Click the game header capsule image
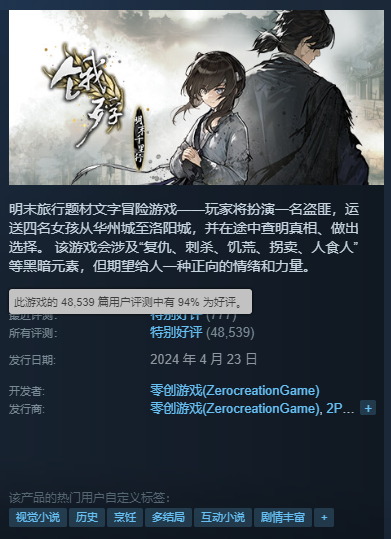391x539 pixels. coord(196,98)
